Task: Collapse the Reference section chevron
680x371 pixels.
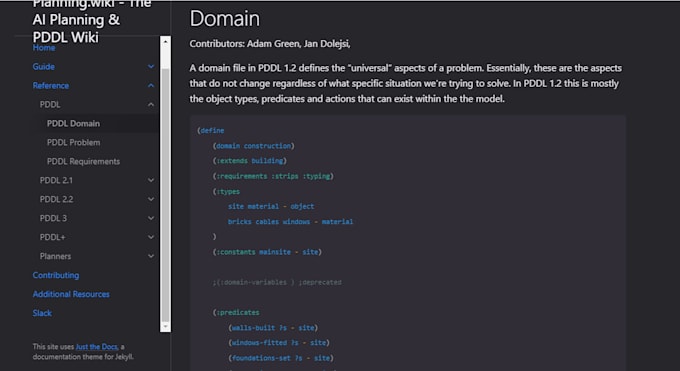Action: click(x=151, y=86)
